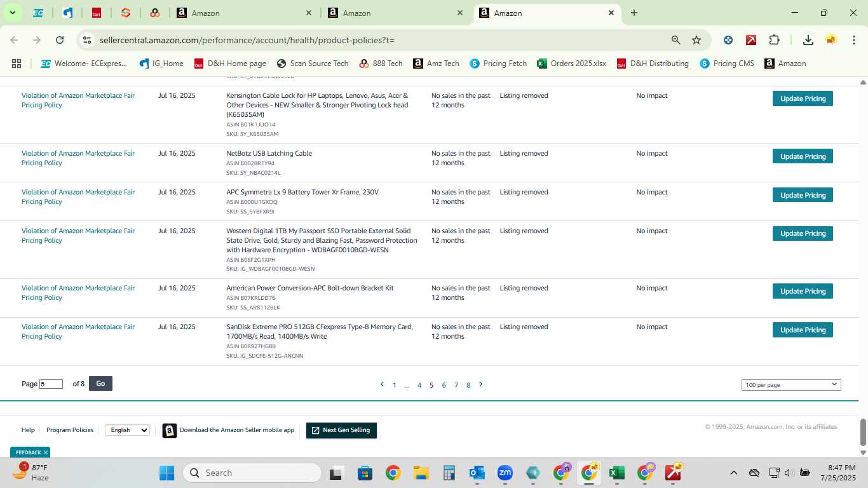This screenshot has height=488, width=868.
Task: Open the English language dropdown
Action: (x=127, y=430)
